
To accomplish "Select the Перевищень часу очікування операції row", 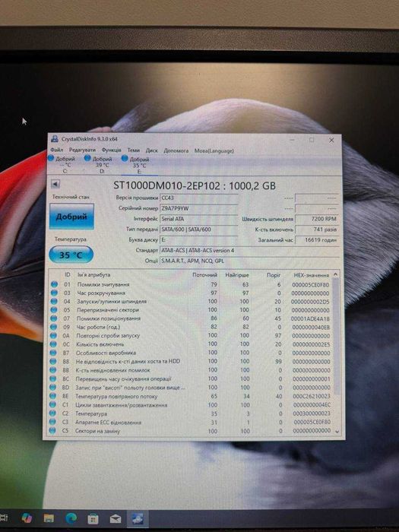I will pyautogui.click(x=191, y=378).
